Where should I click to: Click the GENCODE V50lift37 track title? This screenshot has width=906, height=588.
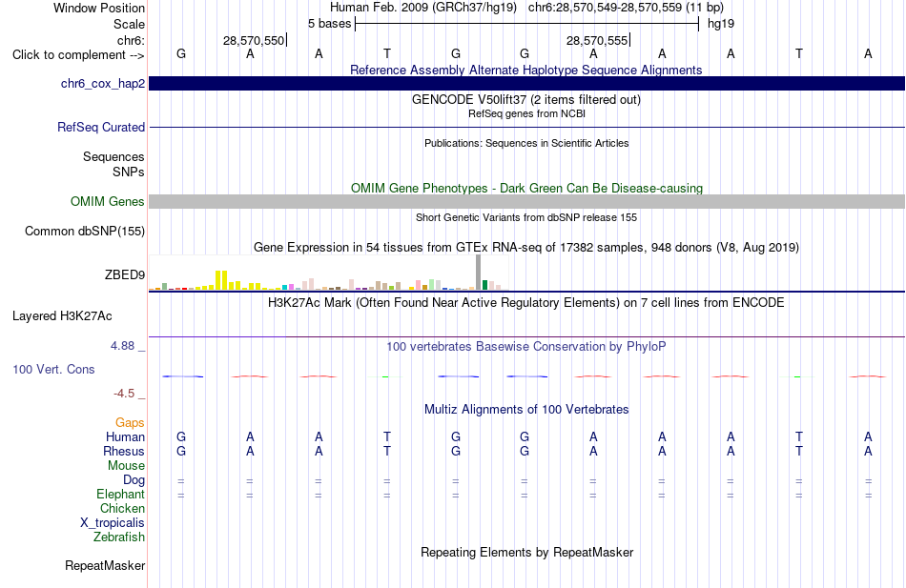click(x=526, y=99)
